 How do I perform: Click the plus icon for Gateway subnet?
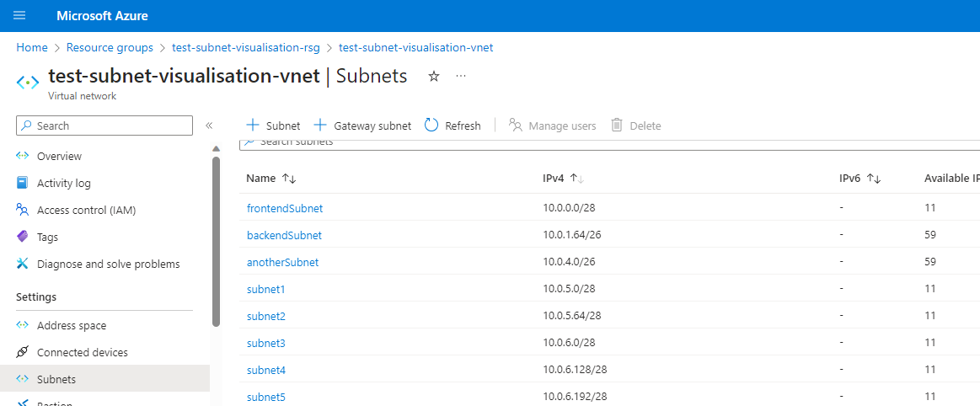(x=320, y=125)
